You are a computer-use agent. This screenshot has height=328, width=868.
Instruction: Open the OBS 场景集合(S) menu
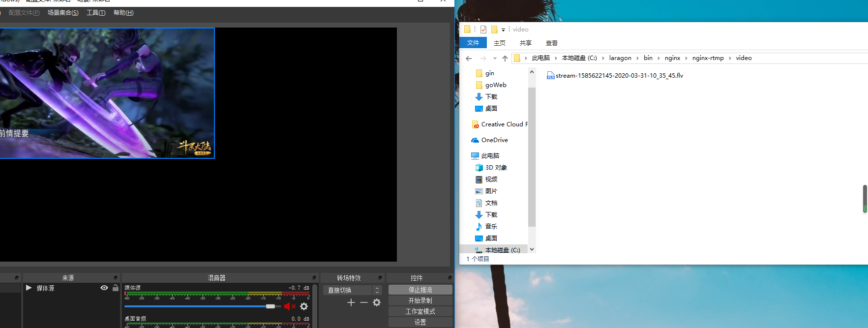[63, 13]
